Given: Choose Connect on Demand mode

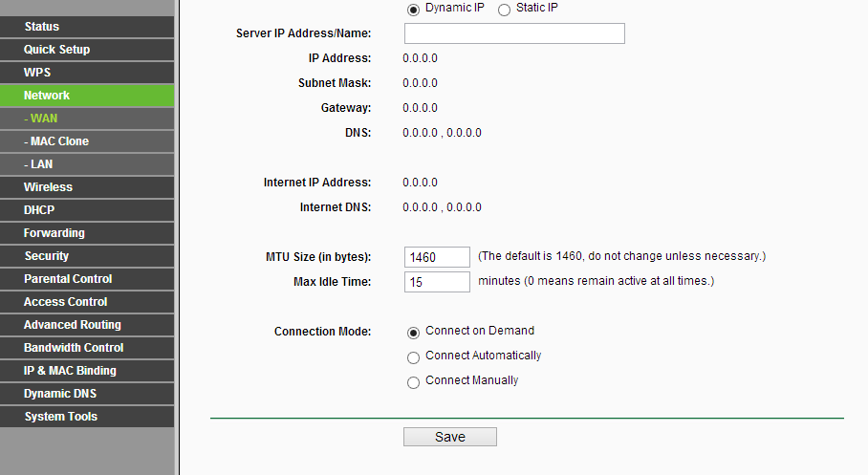Looking at the screenshot, I should tap(413, 333).
